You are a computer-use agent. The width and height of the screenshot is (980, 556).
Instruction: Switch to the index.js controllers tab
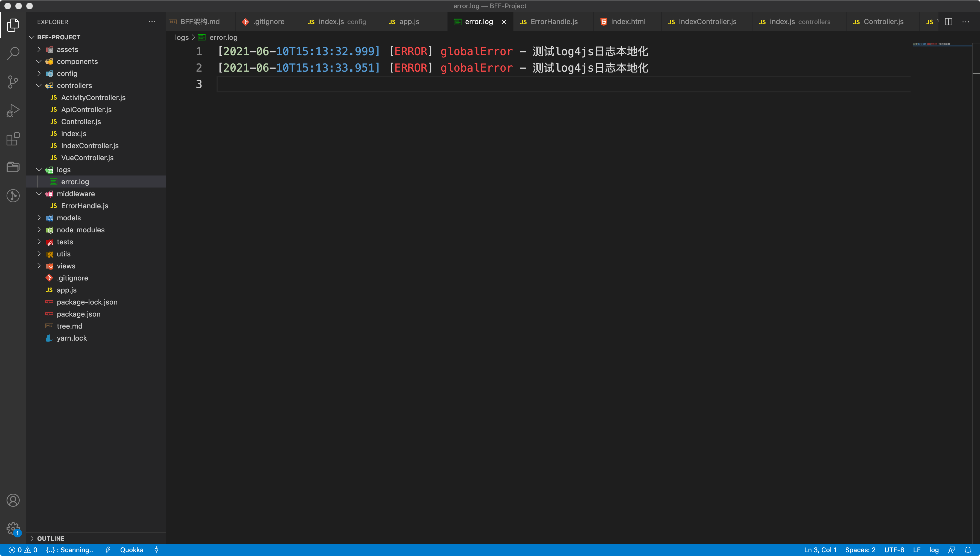(x=799, y=22)
